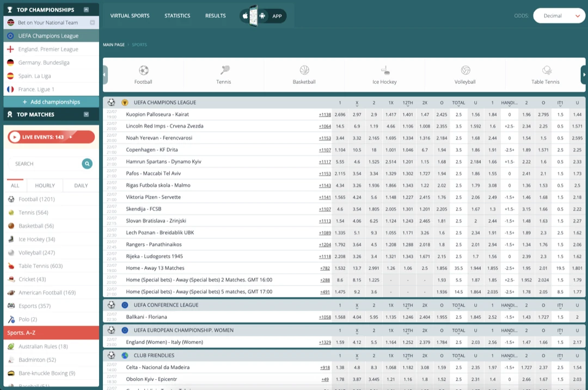The image size is (588, 390).
Task: Expand +1329 markets for England (Women) - Italy
Action: pyautogui.click(x=324, y=343)
